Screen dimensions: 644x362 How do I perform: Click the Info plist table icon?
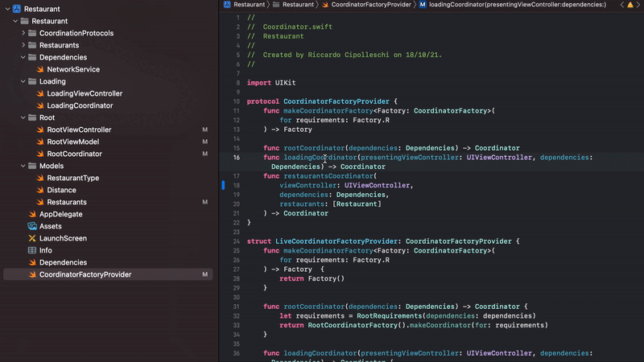(32, 250)
